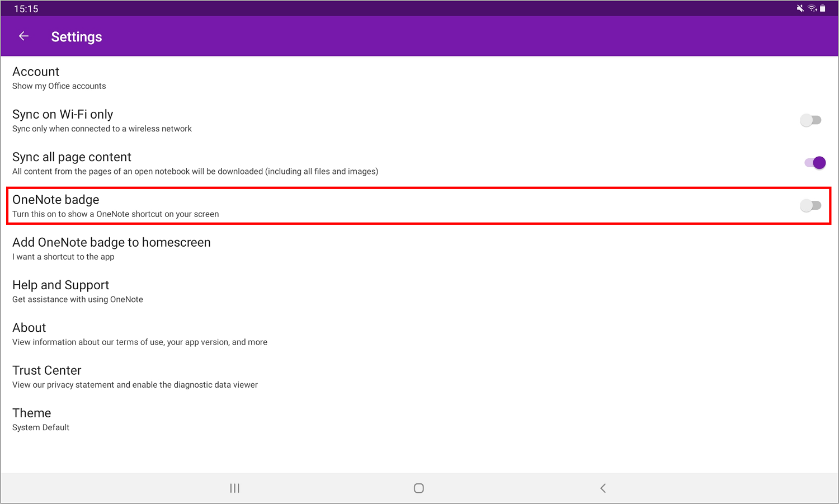The image size is (839, 504).
Task: Turn on the OneNote badge switch
Action: click(x=810, y=206)
